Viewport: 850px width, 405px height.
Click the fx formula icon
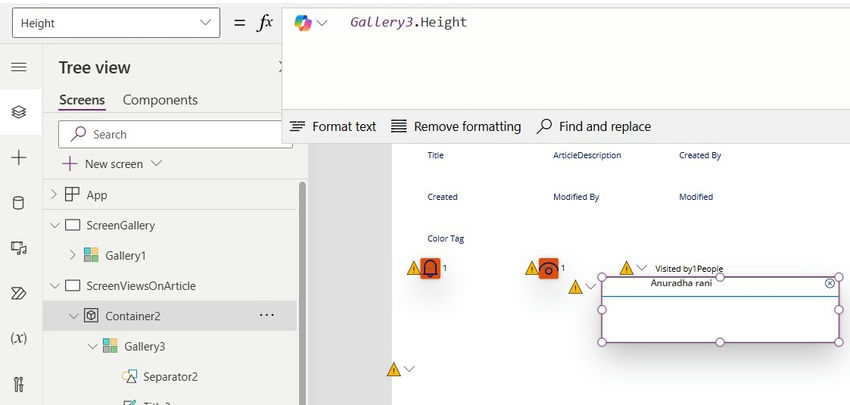coord(265,23)
